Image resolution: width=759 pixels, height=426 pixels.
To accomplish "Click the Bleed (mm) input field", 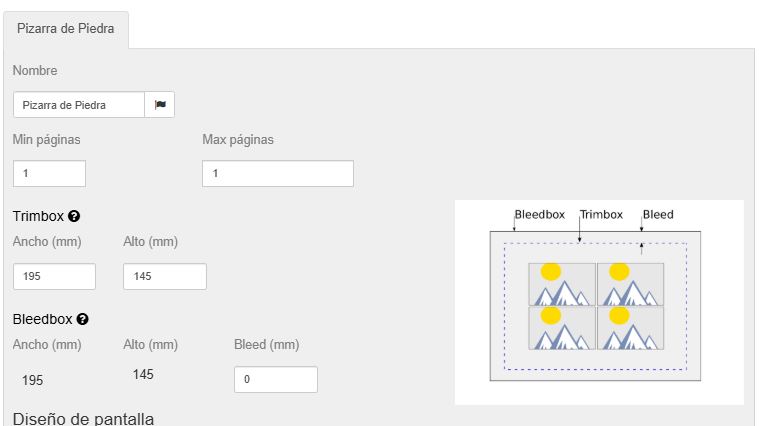I will pyautogui.click(x=275, y=379).
